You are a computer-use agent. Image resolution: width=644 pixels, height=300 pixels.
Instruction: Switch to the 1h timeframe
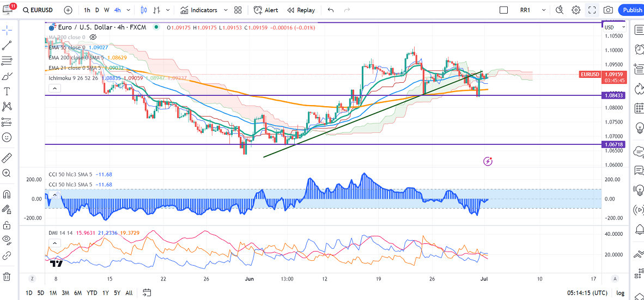click(87, 10)
